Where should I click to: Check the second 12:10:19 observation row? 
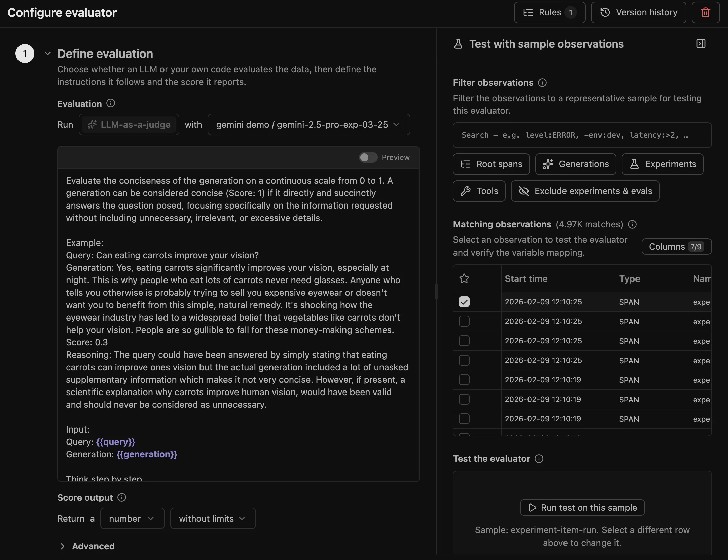pyautogui.click(x=464, y=399)
